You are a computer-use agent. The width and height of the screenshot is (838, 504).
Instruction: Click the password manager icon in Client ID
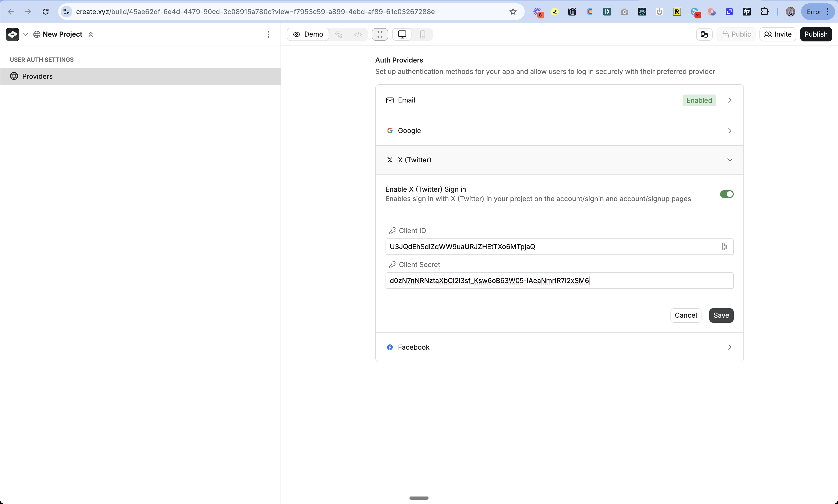(x=724, y=247)
